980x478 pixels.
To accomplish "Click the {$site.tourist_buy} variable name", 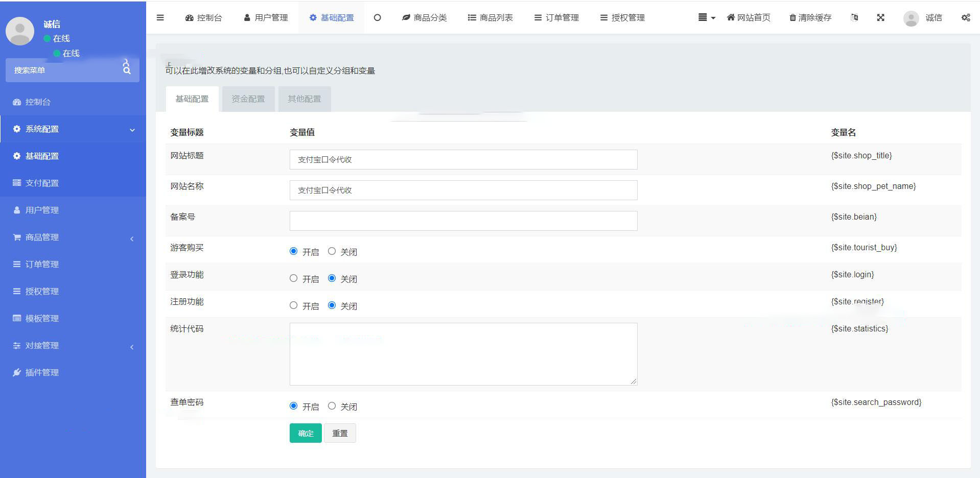I will [864, 247].
